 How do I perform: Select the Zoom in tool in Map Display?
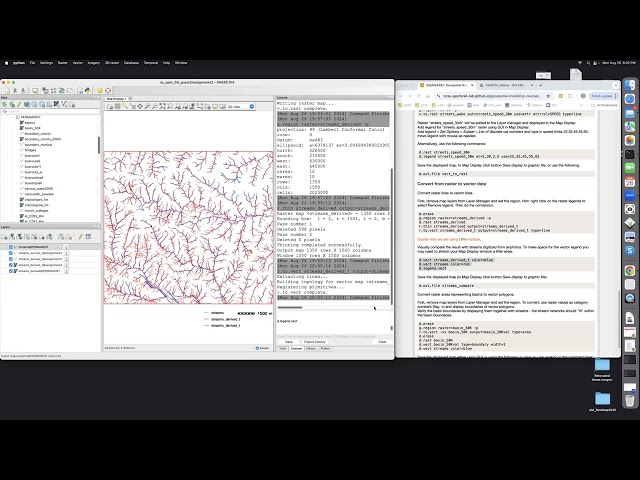[x=147, y=107]
